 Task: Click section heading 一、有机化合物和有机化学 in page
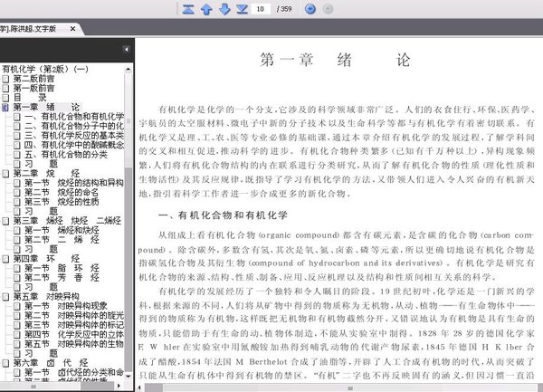tap(223, 215)
